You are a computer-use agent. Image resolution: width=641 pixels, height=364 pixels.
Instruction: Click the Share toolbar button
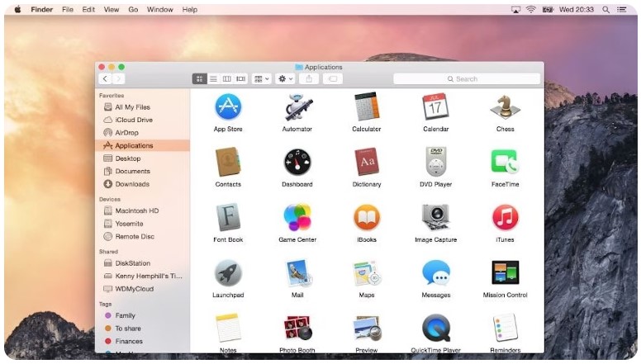(309, 79)
